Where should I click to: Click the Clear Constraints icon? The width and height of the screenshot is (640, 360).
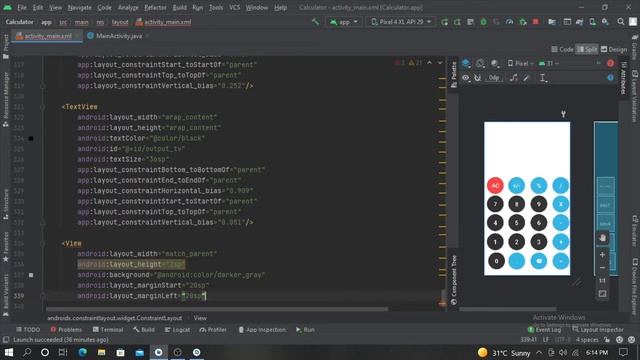(514, 78)
